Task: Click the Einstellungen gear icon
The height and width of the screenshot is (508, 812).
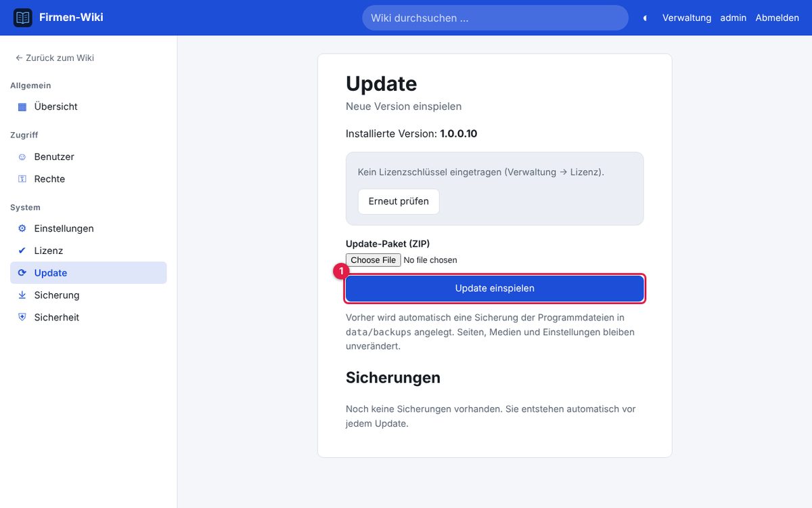Action: click(22, 229)
